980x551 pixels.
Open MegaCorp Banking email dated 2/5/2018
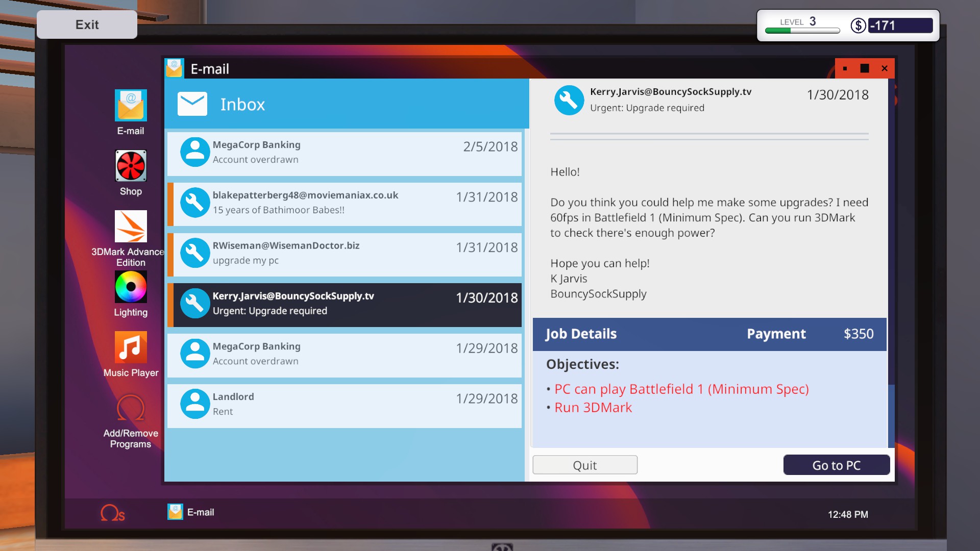345,152
